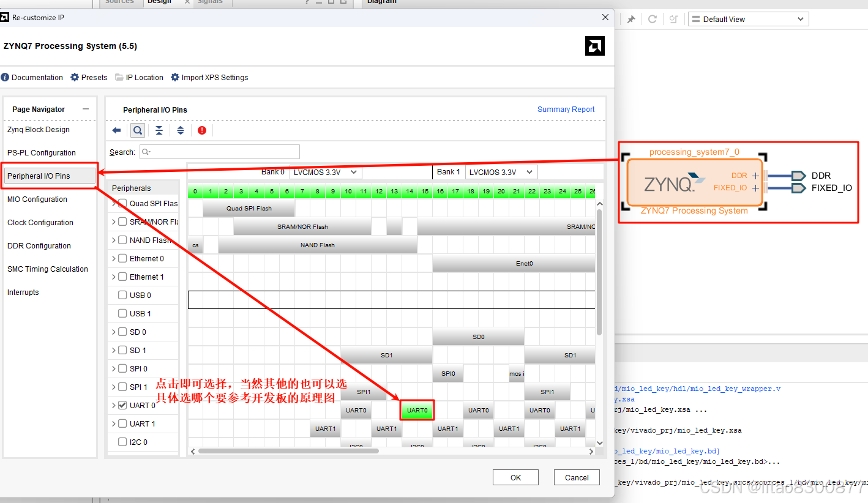This screenshot has width=868, height=503.
Task: Focus the Search input field
Action: (220, 152)
